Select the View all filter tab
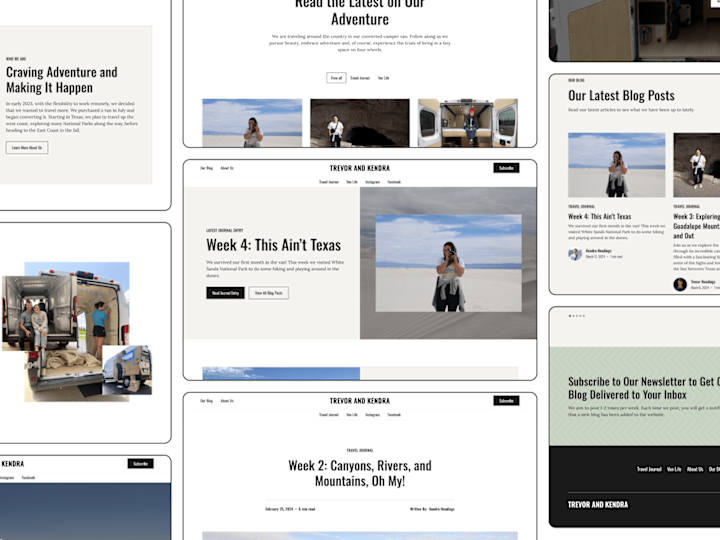720x540 pixels. 336,78
